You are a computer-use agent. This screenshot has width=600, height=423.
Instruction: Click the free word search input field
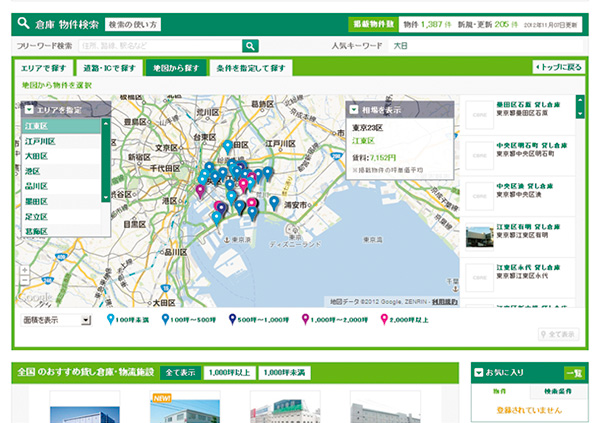pos(158,45)
